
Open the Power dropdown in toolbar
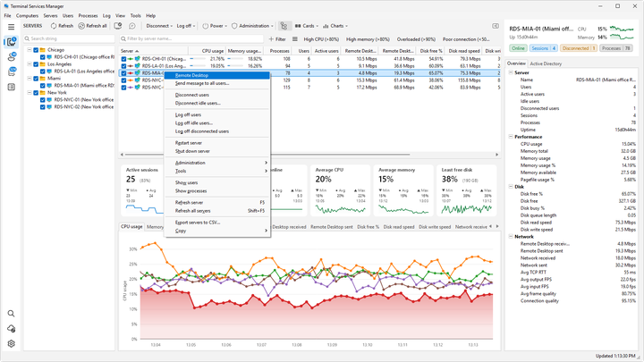pyautogui.click(x=215, y=26)
